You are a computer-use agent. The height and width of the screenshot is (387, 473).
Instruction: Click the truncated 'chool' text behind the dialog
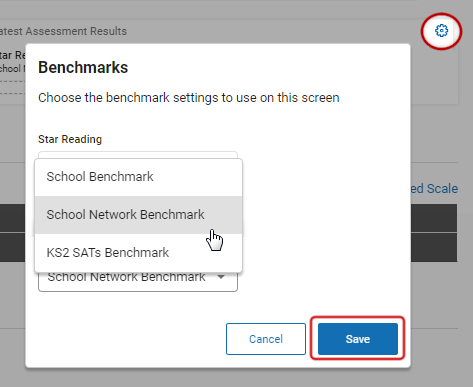(x=12, y=68)
